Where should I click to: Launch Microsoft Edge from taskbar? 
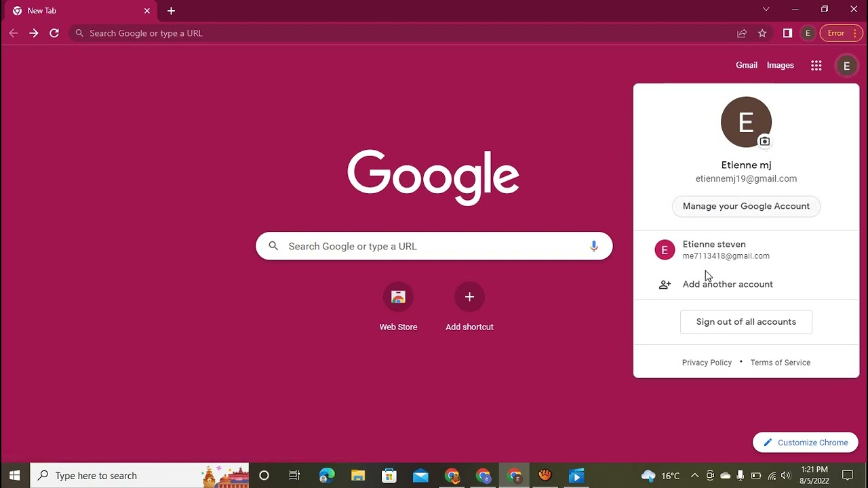pyautogui.click(x=327, y=476)
